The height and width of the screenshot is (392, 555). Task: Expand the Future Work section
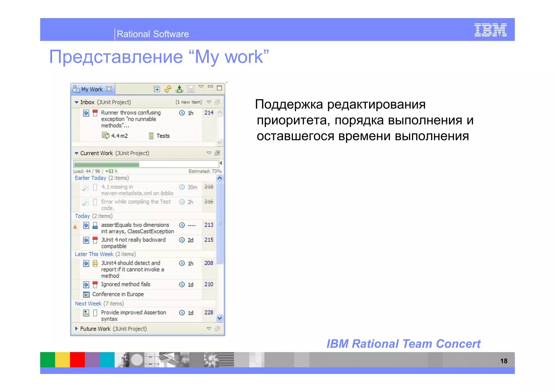76,329
